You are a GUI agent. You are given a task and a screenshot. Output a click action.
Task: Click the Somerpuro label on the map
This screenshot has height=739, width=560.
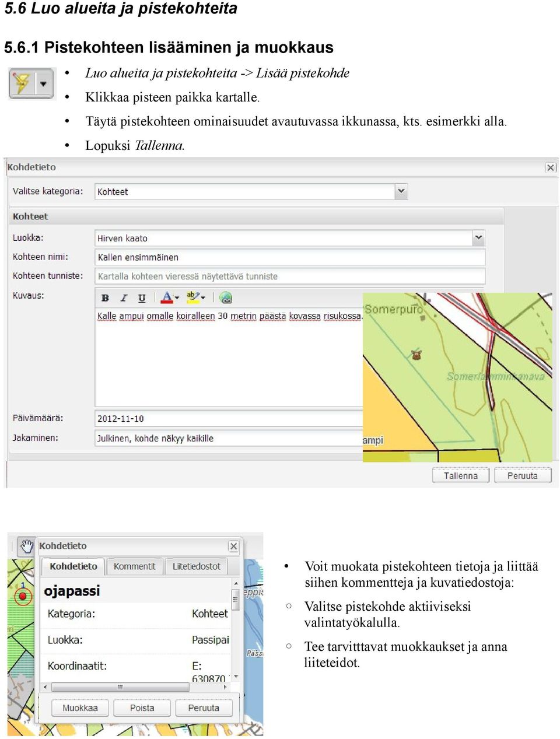pos(394,309)
